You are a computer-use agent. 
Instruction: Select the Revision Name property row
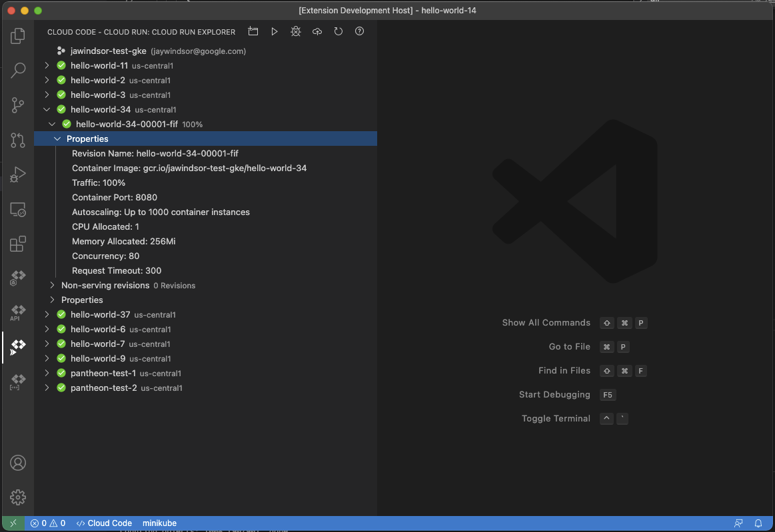(206, 154)
